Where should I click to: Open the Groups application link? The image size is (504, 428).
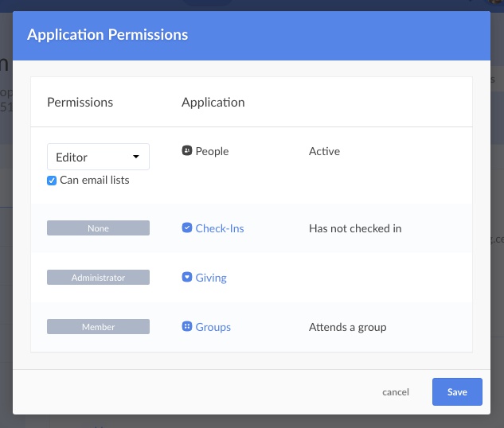pos(213,327)
